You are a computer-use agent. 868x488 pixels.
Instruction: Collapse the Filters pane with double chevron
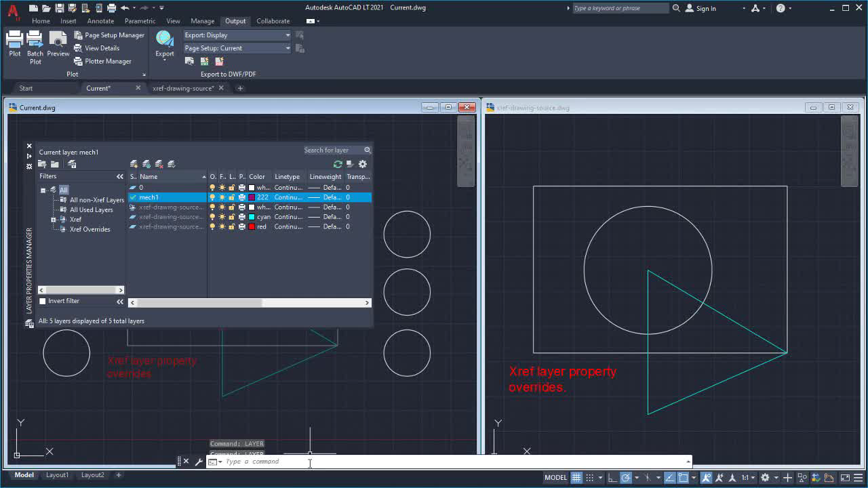(x=120, y=176)
